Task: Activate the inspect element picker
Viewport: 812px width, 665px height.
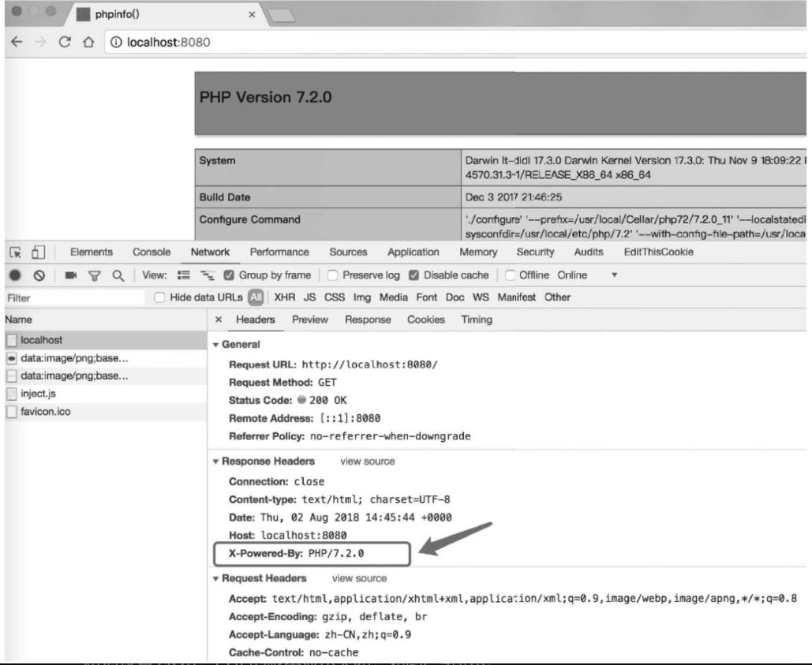Action: click(x=16, y=252)
